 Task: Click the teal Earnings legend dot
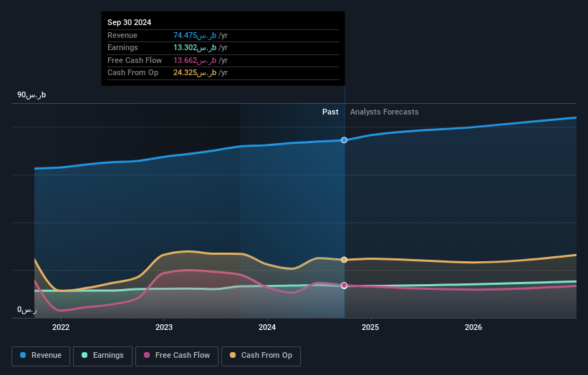[x=85, y=355]
